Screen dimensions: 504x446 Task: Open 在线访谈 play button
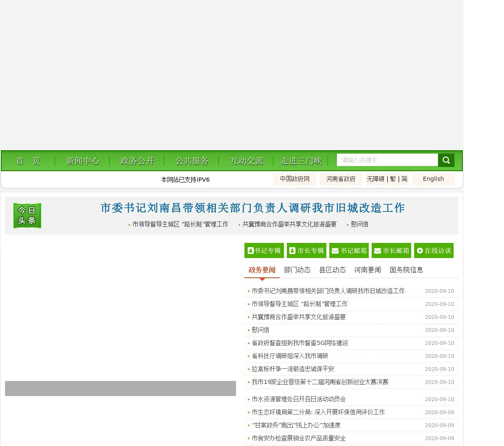(434, 250)
